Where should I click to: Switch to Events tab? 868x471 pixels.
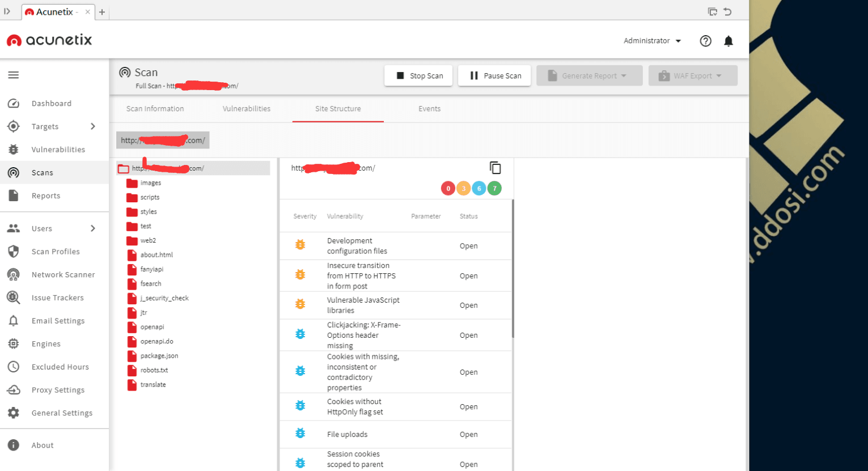429,109
